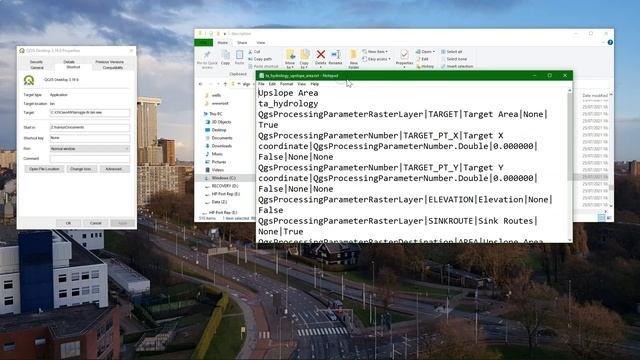Viewport: 640px width, 360px height.
Task: Click History in the ribbon
Action: 425,66
